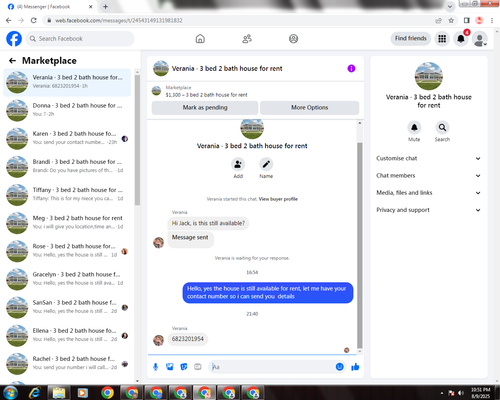Open conversation information purple icon

pyautogui.click(x=351, y=68)
